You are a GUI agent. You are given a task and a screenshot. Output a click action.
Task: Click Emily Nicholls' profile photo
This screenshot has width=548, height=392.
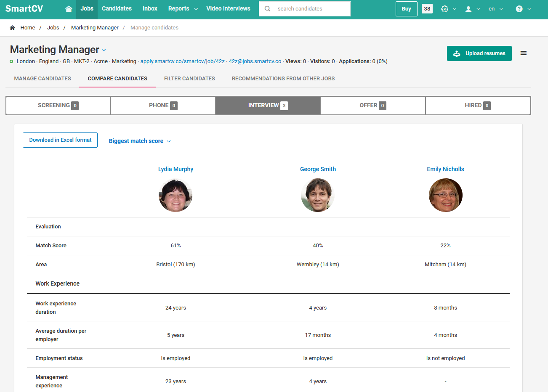(x=445, y=195)
